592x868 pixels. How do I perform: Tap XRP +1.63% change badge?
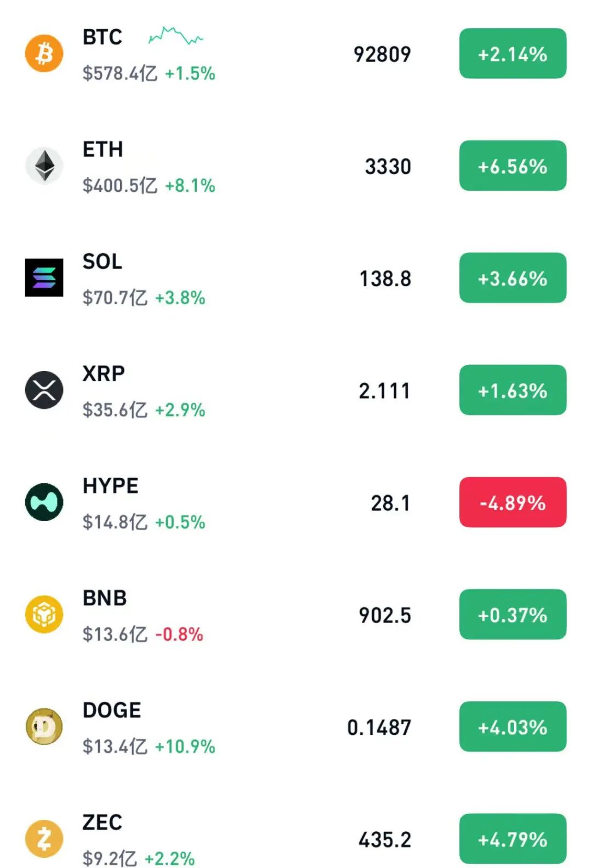click(513, 390)
